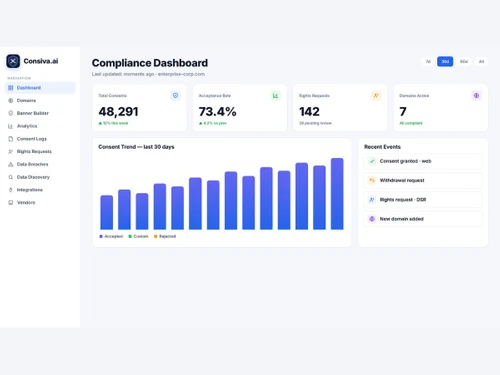Open Data Discovery search icon
Screen dimensions: 500x375
(10, 177)
